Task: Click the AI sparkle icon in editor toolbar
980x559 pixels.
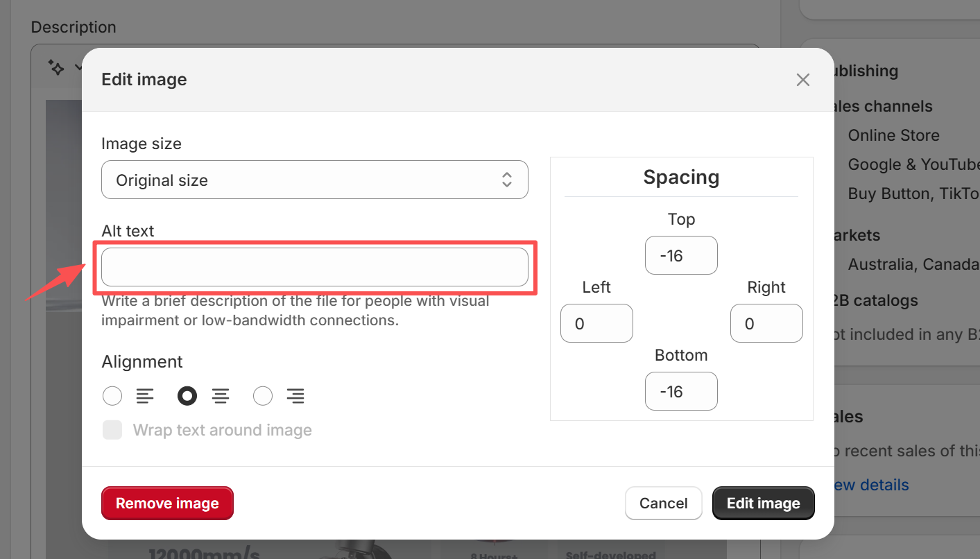Action: click(x=55, y=67)
